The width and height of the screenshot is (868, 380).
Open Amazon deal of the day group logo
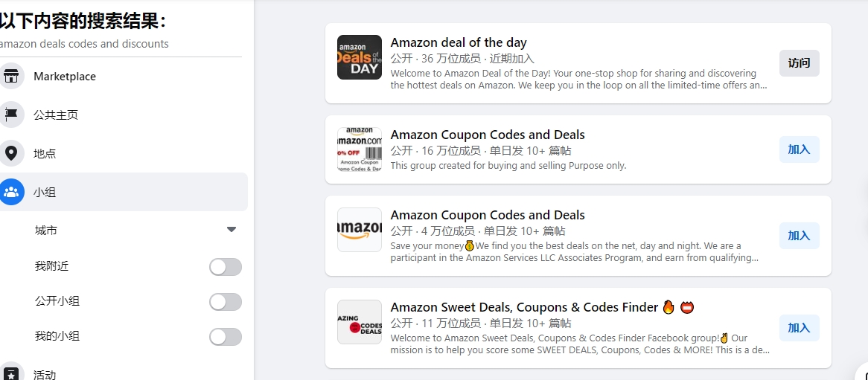point(360,57)
